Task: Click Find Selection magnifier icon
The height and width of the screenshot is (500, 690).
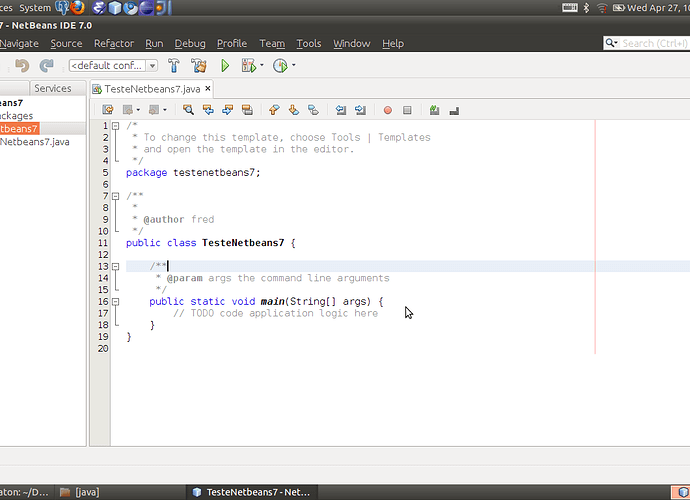Action: (188, 110)
